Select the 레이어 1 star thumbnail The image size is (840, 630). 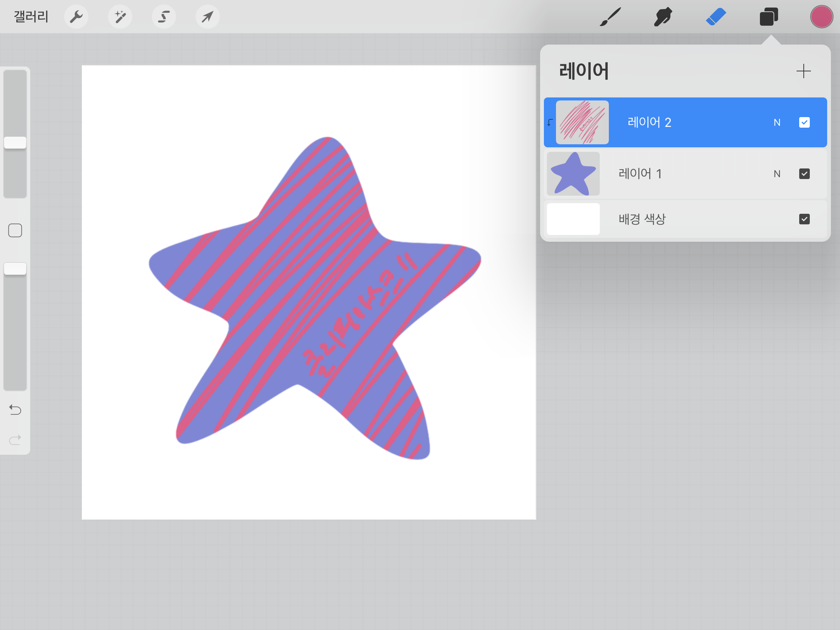(x=573, y=173)
